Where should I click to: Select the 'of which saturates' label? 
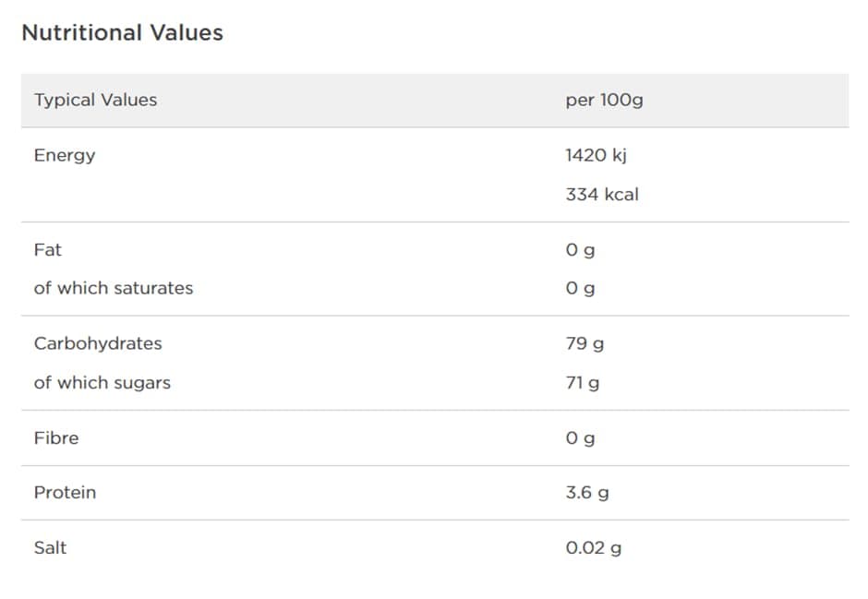[x=114, y=288]
